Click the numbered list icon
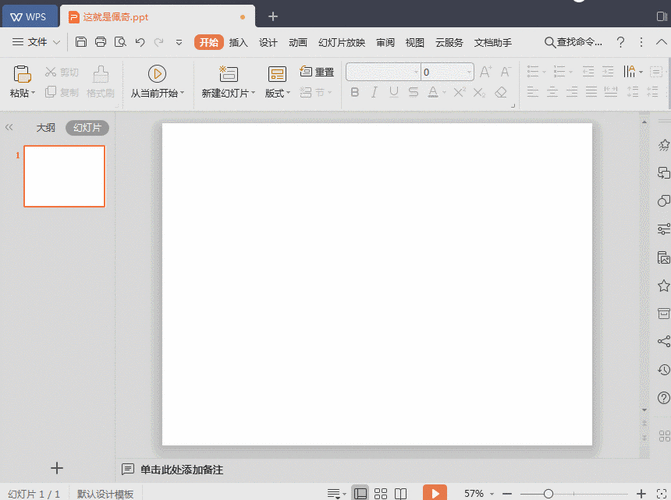The image size is (671, 500). pyautogui.click(x=559, y=71)
